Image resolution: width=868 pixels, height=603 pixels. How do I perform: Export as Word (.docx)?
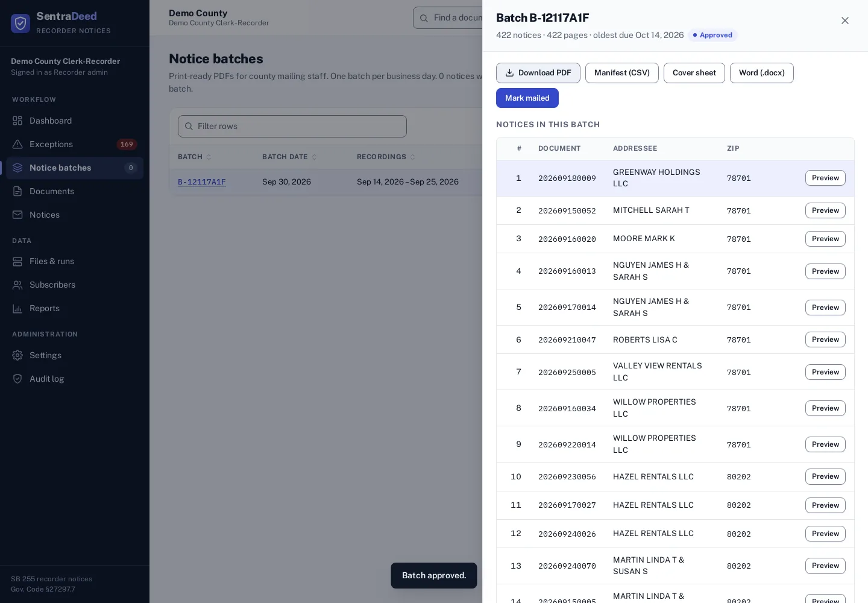coord(762,73)
